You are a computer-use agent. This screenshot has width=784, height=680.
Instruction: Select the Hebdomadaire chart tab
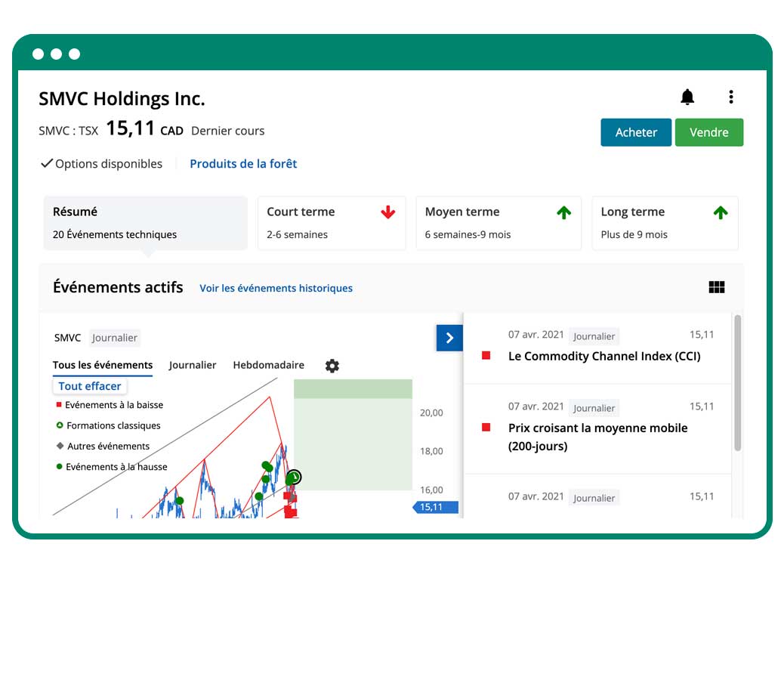(x=268, y=366)
